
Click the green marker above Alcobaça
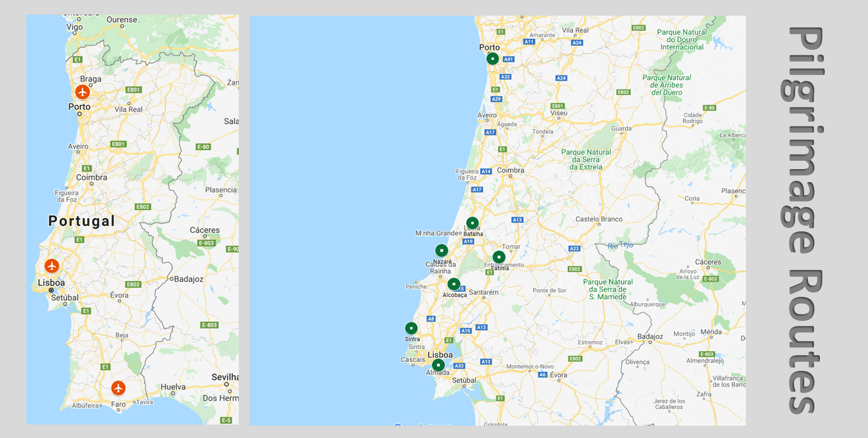454,285
